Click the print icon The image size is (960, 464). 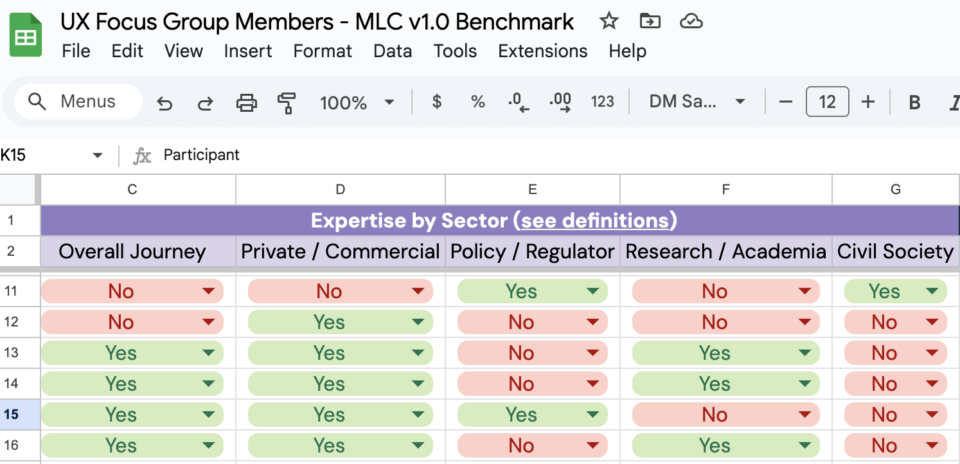(246, 102)
